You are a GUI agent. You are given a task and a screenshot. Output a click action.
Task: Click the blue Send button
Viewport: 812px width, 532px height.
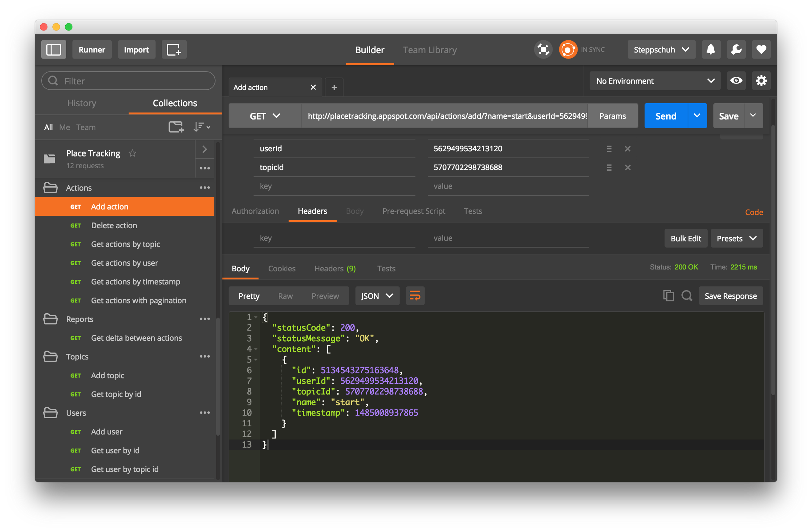coord(665,116)
